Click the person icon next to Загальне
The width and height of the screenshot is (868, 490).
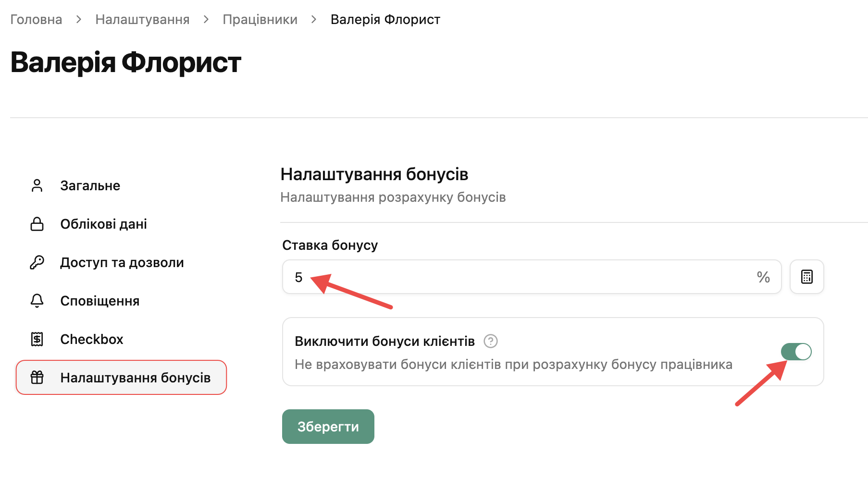point(37,185)
